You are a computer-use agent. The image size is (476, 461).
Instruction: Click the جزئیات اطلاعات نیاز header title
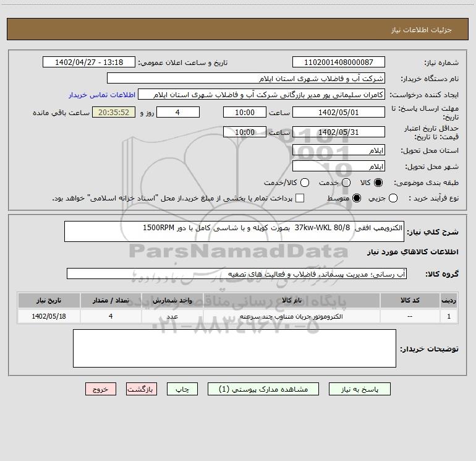422,30
